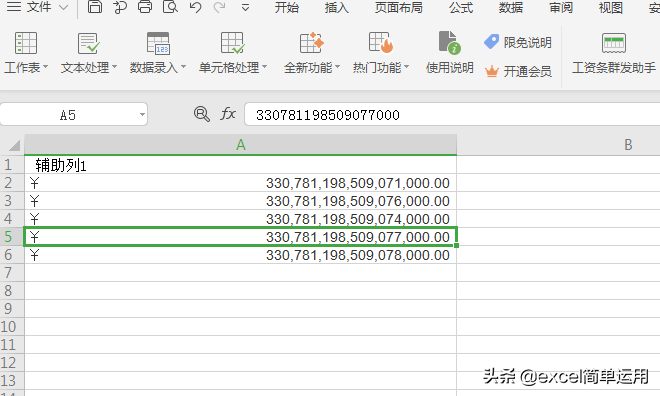Click the Select All corner triangle
The width and height of the screenshot is (660, 396).
[13, 145]
